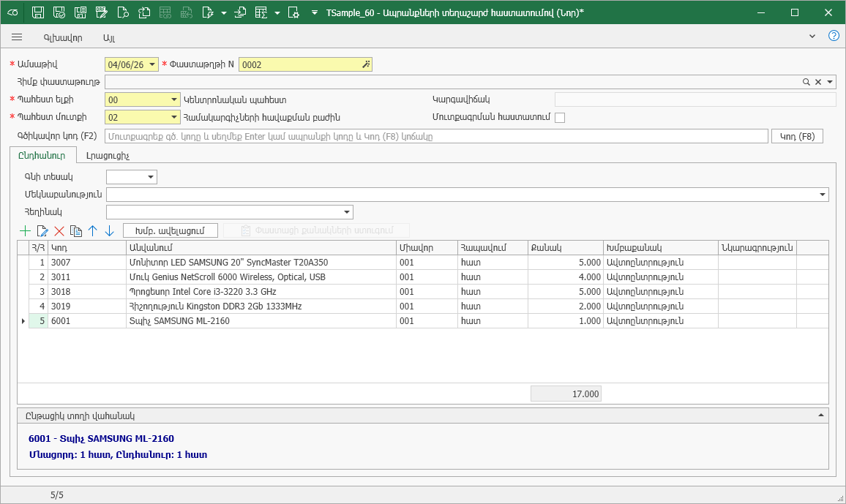Open the Ամսաթիվ date picker dropdown

(x=152, y=64)
